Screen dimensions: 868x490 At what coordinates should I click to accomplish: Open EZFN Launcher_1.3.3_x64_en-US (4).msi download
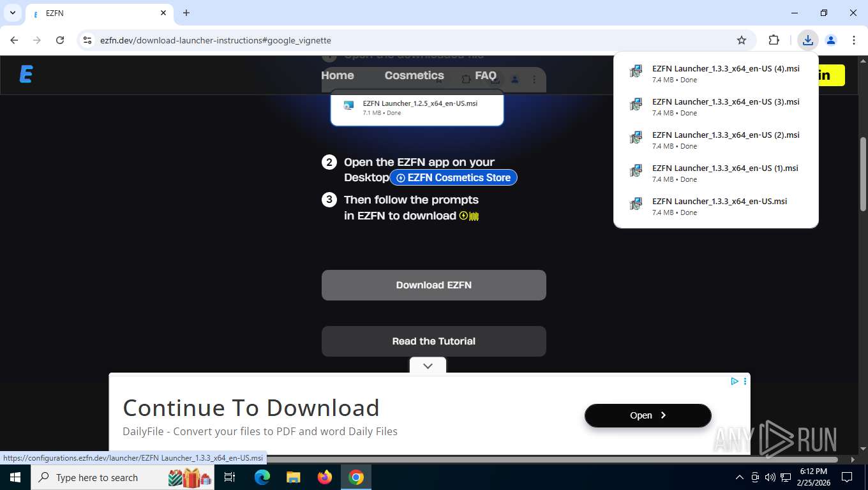tap(716, 73)
